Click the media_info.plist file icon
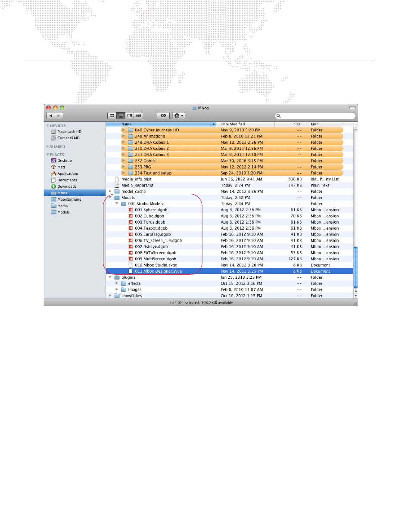This screenshot has width=411, height=532. coord(117,179)
